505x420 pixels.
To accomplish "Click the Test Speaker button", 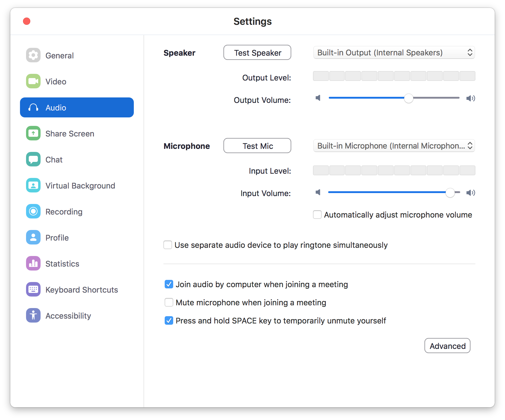I will point(257,52).
